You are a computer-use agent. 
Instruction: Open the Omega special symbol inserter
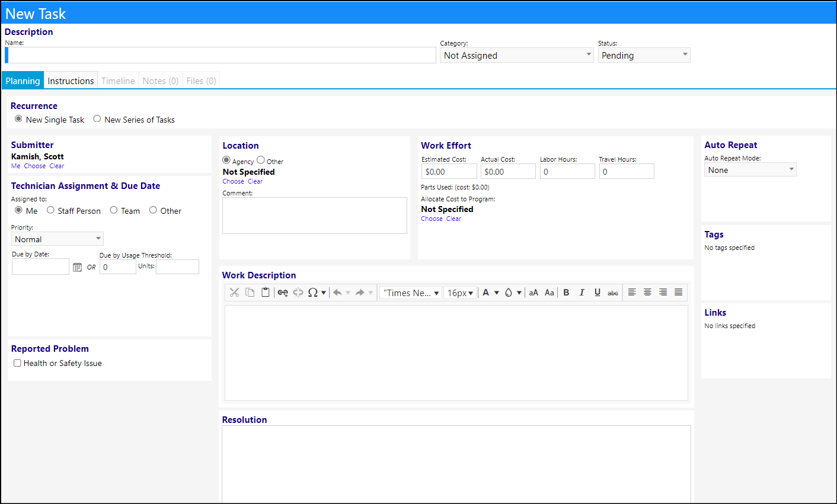pyautogui.click(x=313, y=293)
